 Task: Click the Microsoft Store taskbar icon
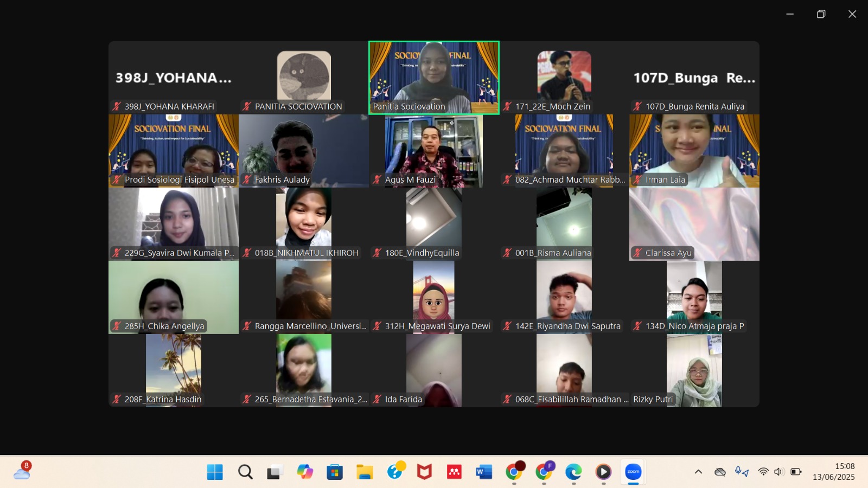335,472
